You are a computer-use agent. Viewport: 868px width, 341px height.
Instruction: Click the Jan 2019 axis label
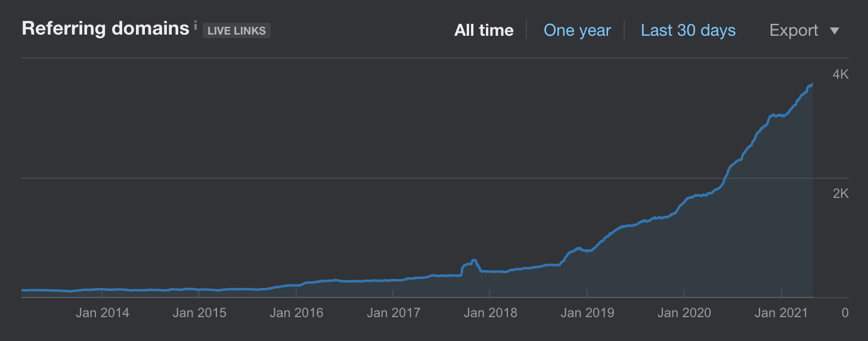tap(587, 313)
